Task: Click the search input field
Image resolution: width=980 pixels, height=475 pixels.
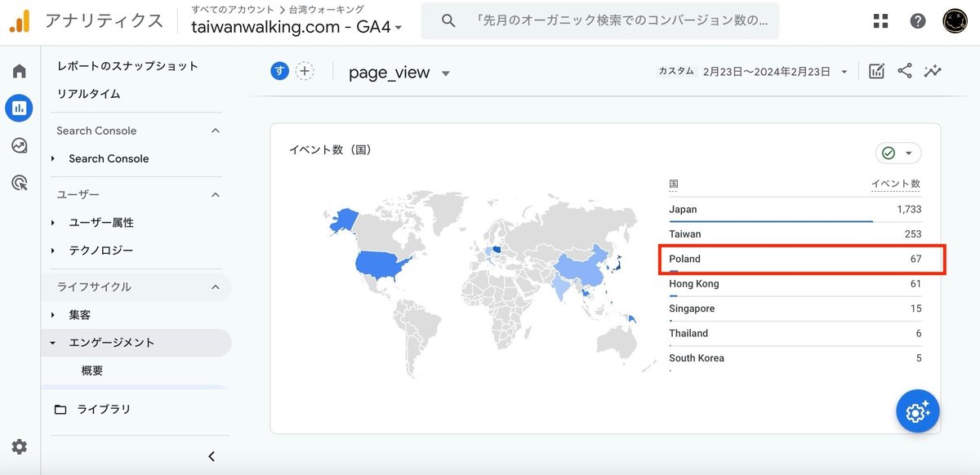Action: 621,21
